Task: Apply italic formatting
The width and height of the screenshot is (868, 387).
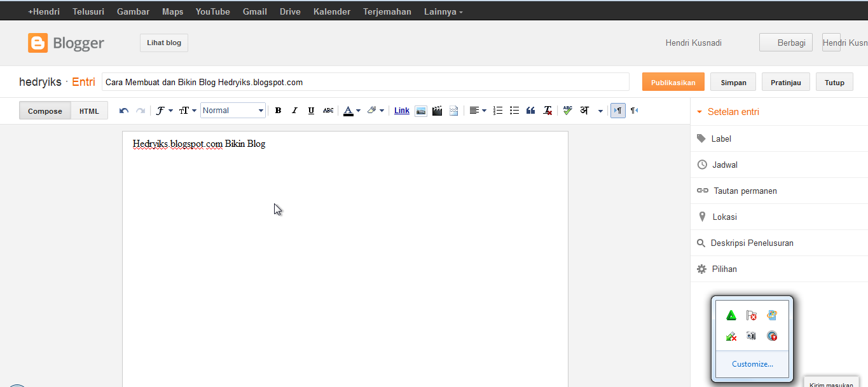Action: (294, 111)
